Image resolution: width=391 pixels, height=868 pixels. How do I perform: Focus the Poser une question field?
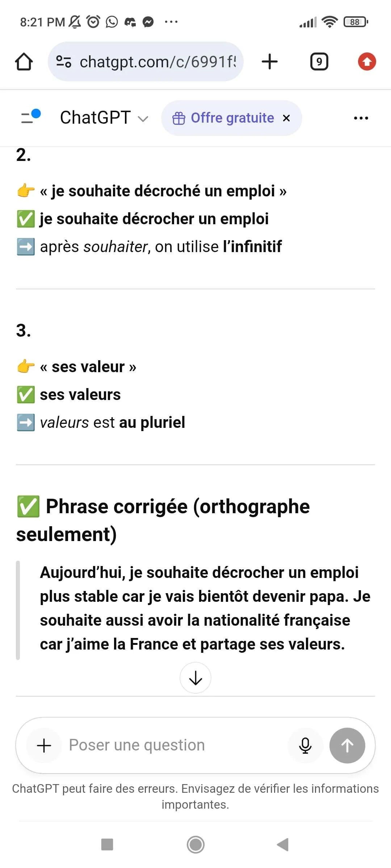[x=174, y=745]
